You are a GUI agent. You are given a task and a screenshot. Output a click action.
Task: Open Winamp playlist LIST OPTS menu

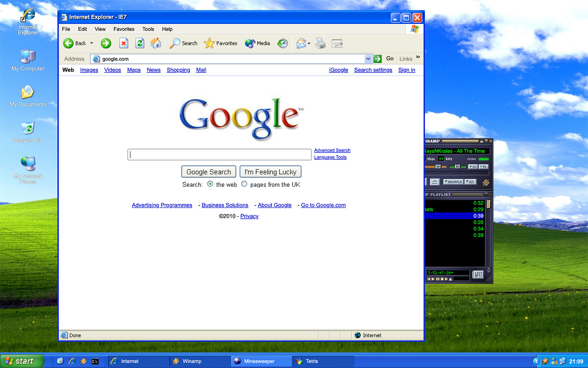pyautogui.click(x=478, y=274)
